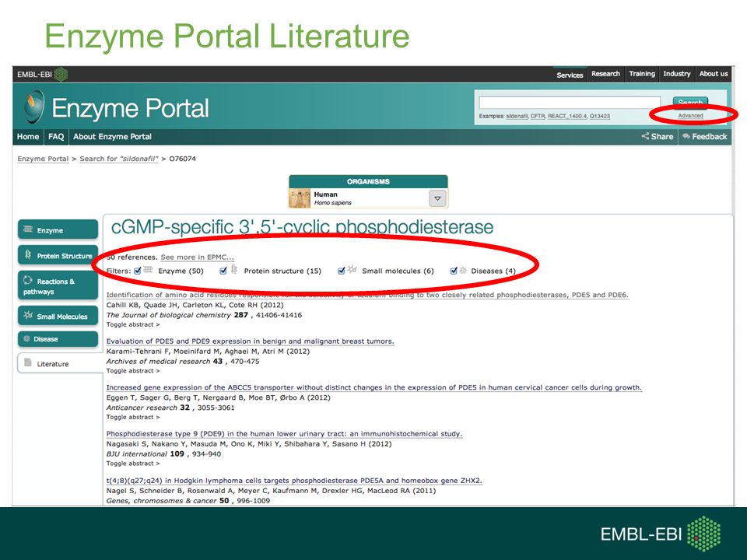The height and width of the screenshot is (560, 747).
Task: Open About Enzyme Portal page
Action: click(112, 137)
